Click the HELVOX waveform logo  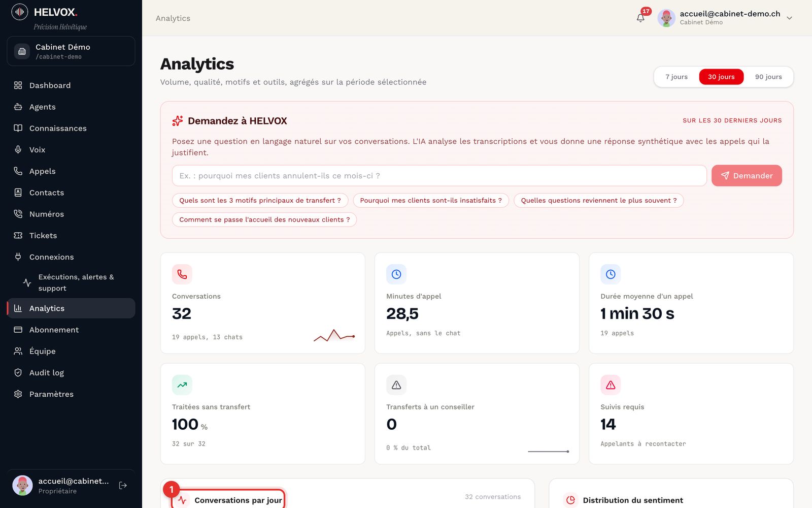pos(20,12)
